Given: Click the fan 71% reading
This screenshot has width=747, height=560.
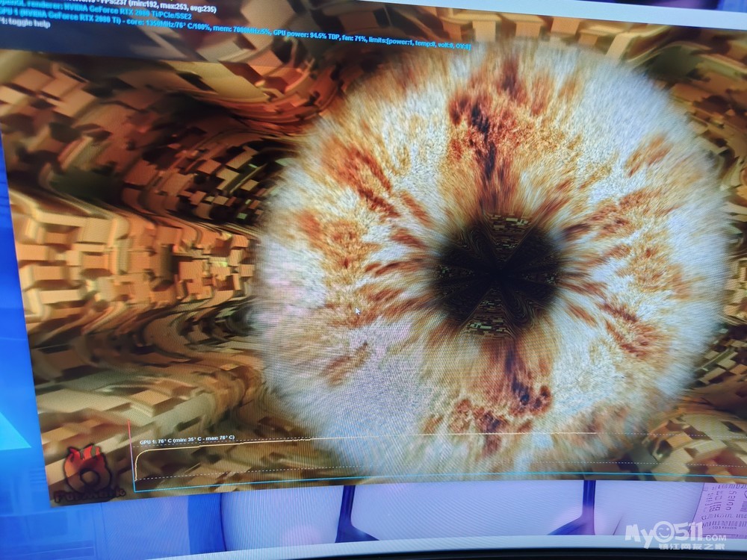Looking at the screenshot, I should click(353, 36).
